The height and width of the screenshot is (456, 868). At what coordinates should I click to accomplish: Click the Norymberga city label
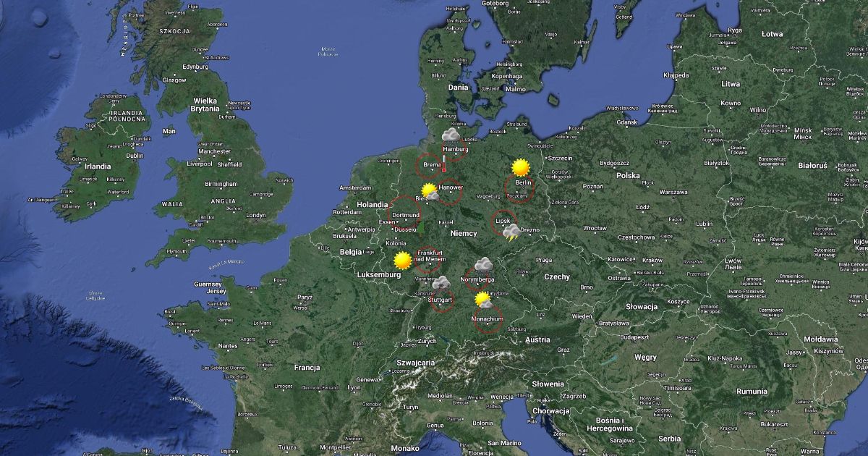click(477, 279)
